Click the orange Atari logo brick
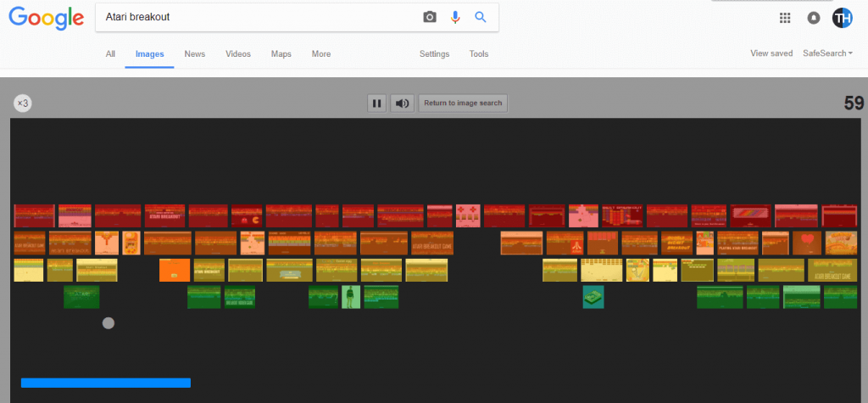 (565, 243)
